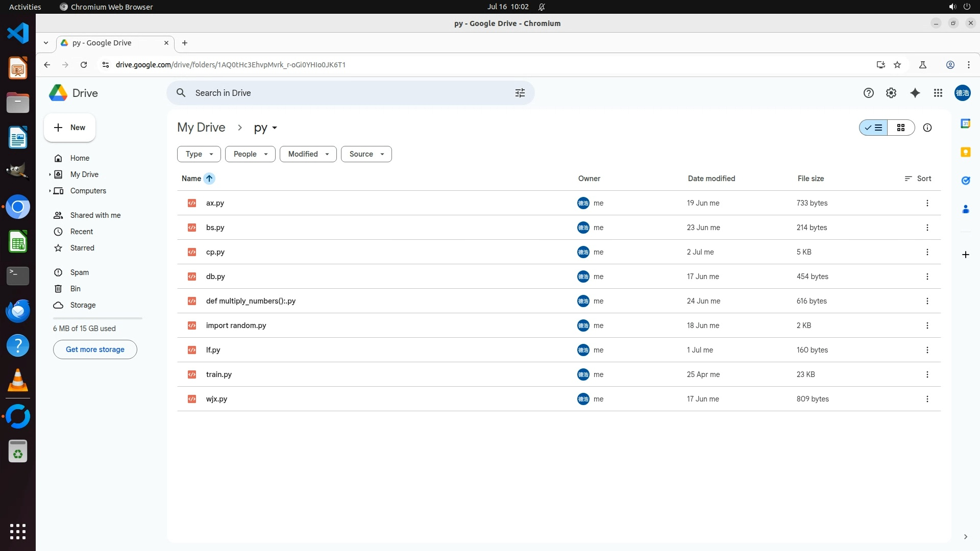The image size is (980, 551).
Task: Go to Shared with me
Action: click(95, 215)
